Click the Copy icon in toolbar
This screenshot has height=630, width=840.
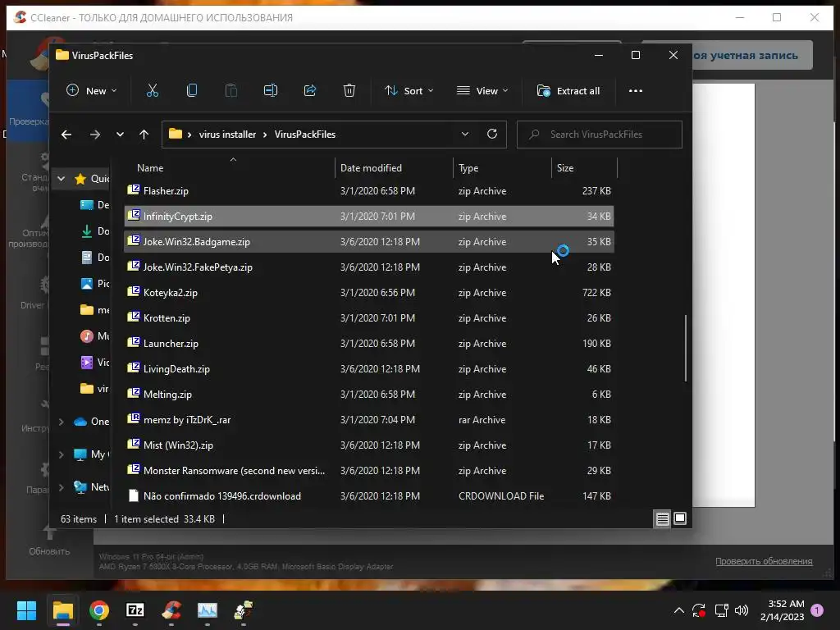[x=192, y=90]
